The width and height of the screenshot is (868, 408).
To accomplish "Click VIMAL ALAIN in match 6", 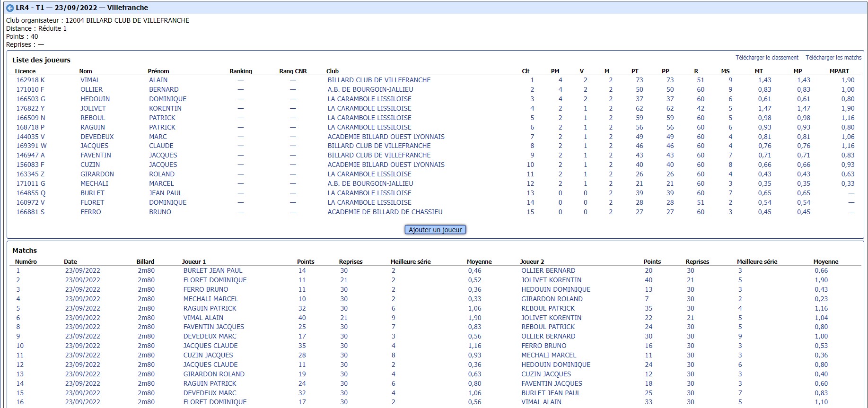I will coord(203,318).
